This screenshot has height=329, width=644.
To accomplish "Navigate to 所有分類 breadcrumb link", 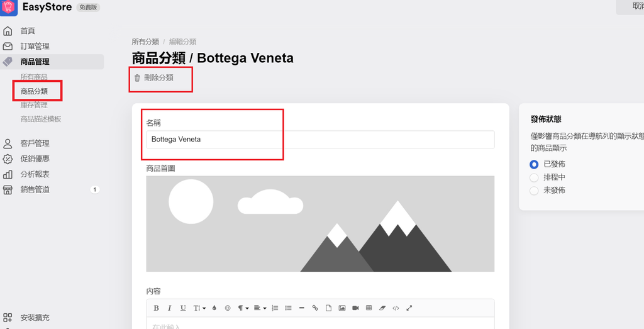I will coord(145,42).
